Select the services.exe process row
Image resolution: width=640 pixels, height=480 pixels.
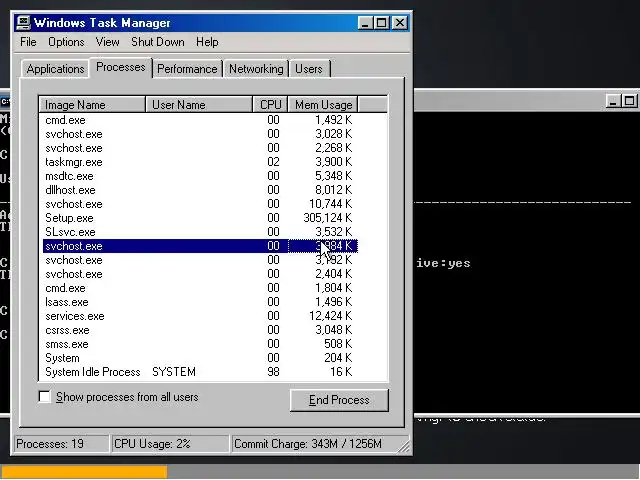[200, 316]
